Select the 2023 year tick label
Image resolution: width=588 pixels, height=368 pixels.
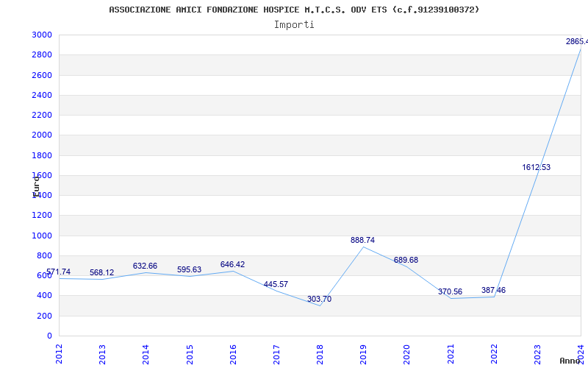(537, 353)
